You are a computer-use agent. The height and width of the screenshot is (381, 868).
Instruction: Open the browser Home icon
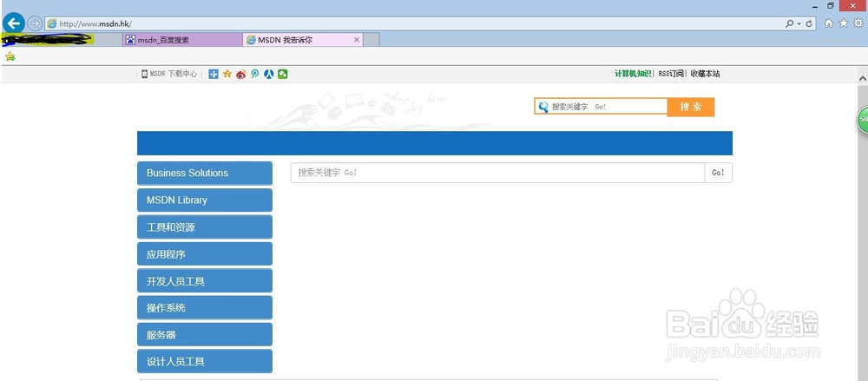coord(829,23)
